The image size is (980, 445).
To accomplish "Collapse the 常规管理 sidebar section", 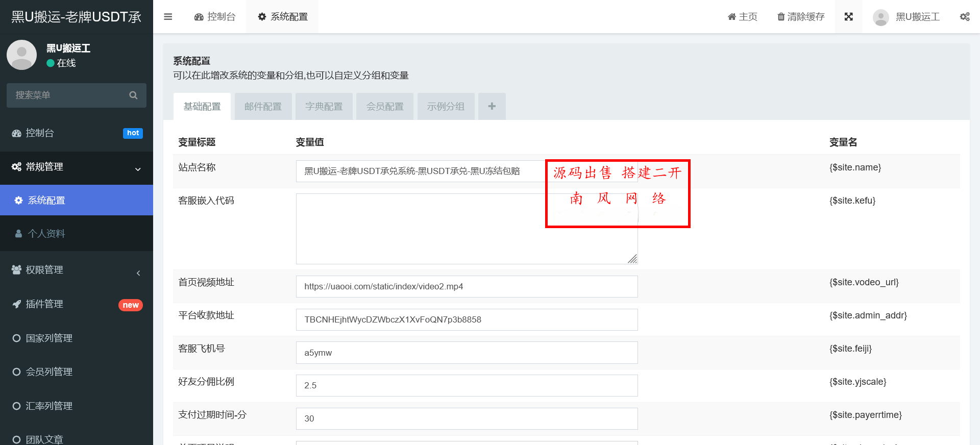I will click(x=77, y=167).
